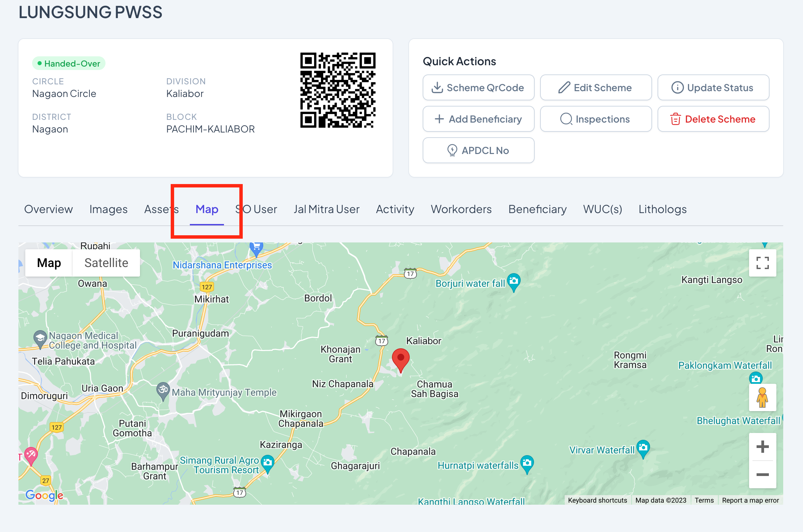This screenshot has width=803, height=532.
Task: Click the Nagaon Circle value text
Action: [x=64, y=94]
